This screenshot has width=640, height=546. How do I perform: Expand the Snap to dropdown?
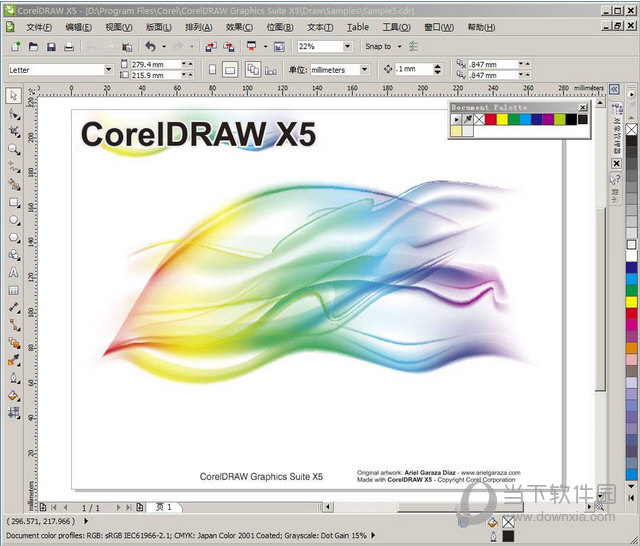point(400,47)
